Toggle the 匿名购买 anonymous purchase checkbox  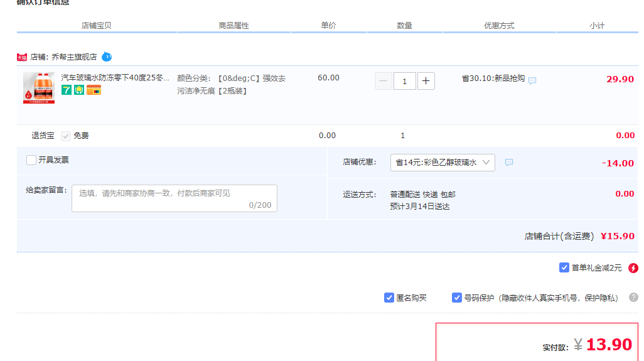click(x=389, y=298)
